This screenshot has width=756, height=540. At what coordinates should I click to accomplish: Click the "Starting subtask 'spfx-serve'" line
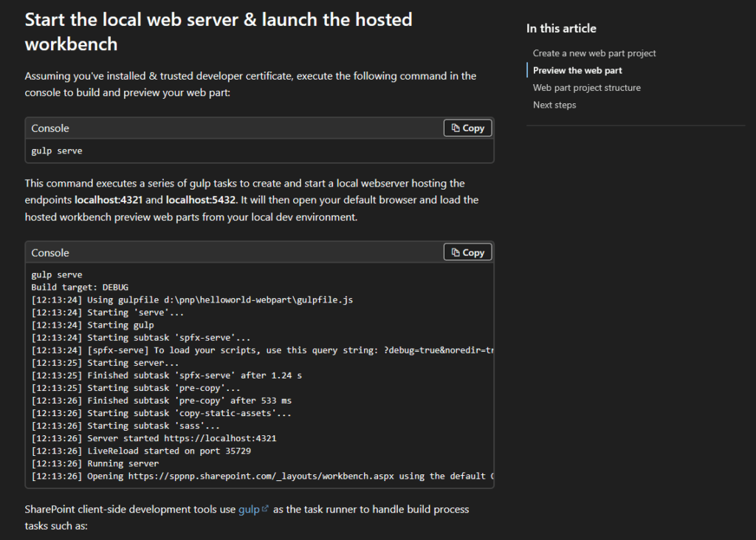(x=141, y=338)
